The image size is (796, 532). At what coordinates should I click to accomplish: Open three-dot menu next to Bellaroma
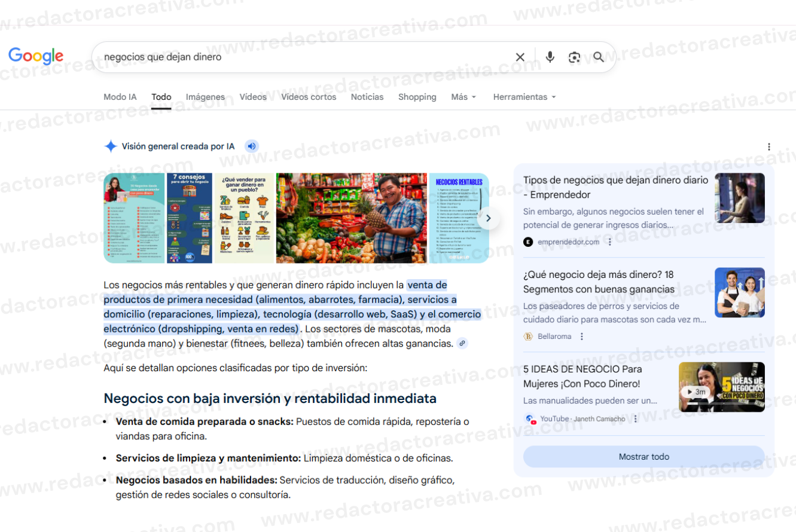pyautogui.click(x=582, y=337)
